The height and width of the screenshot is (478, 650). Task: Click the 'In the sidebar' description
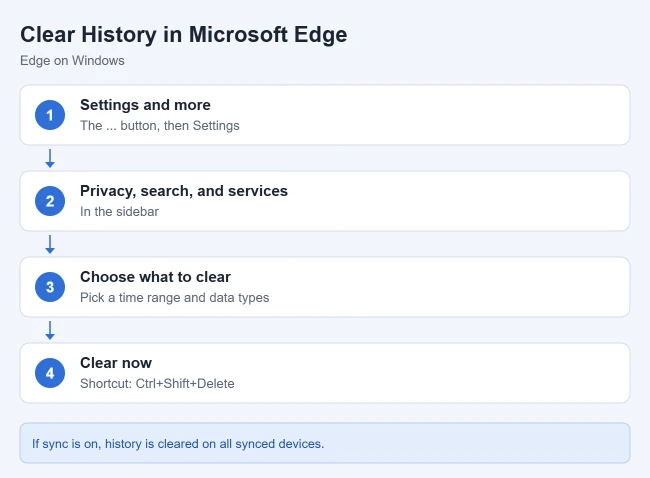click(119, 212)
